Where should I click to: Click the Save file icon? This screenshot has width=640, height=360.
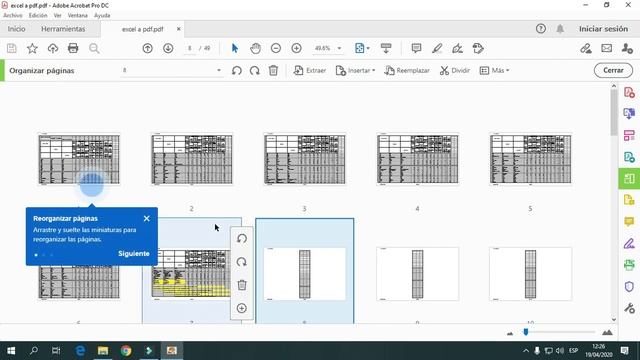click(12, 48)
